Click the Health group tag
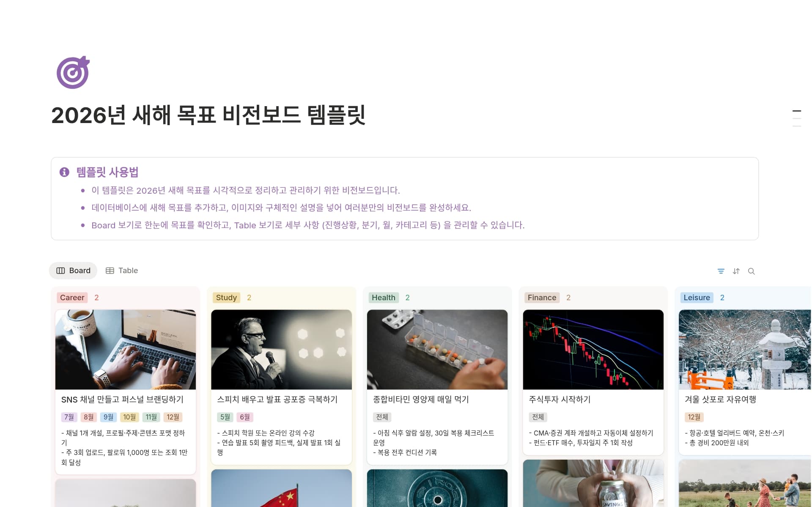Viewport: 812px width, 507px height. pos(384,298)
